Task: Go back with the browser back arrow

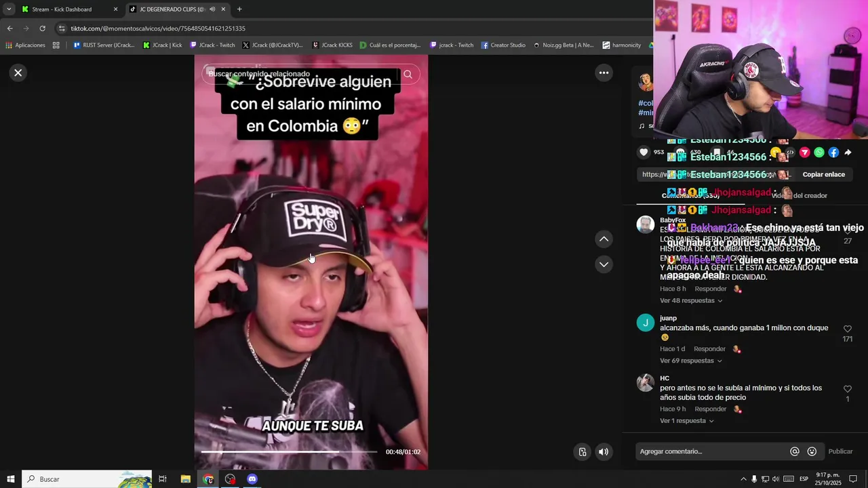Action: [9, 28]
